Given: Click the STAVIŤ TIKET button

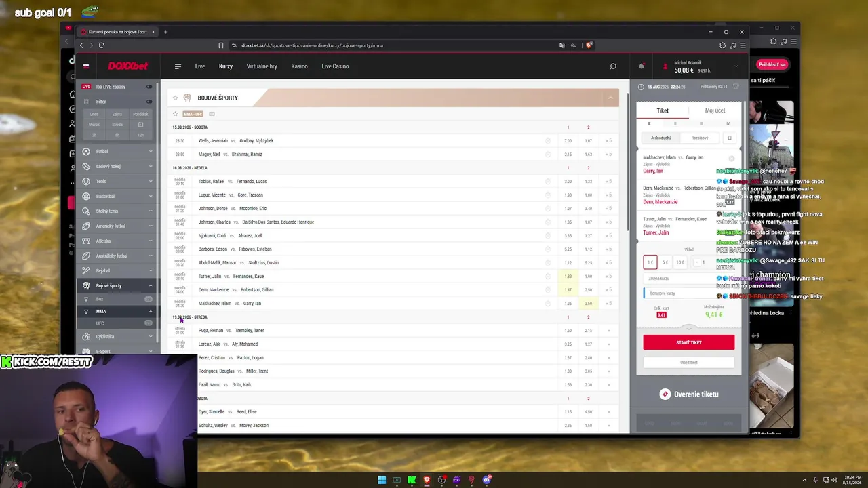Looking at the screenshot, I should [689, 342].
